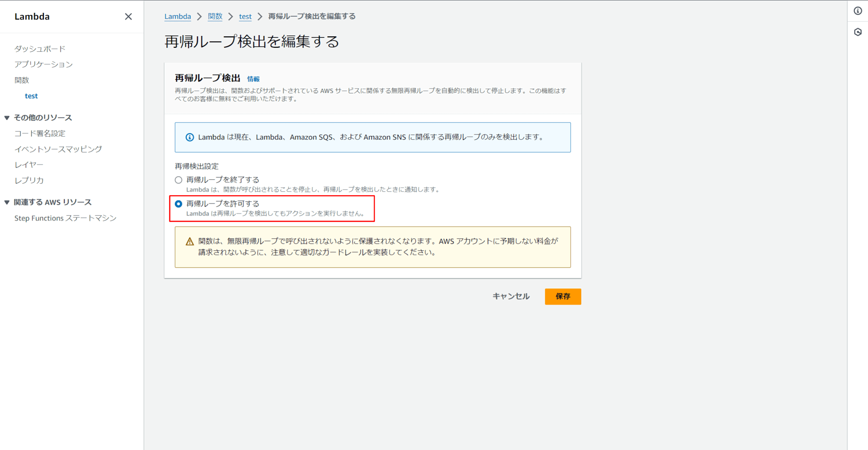Click the 再帰ループ検出を編集する page heading
The height and width of the screenshot is (450, 868).
[x=252, y=41]
